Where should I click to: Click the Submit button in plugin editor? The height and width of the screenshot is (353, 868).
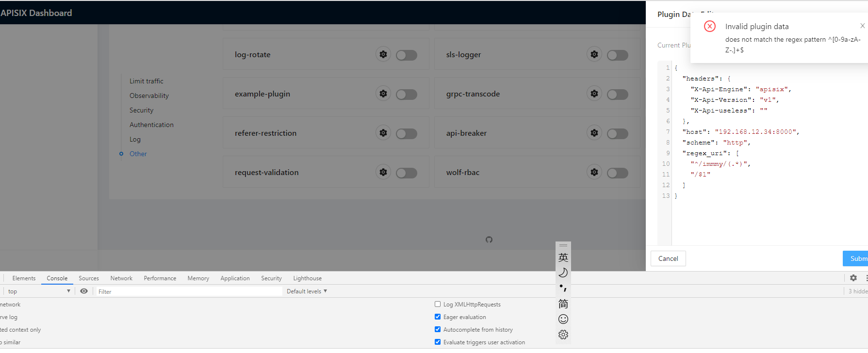click(855, 258)
